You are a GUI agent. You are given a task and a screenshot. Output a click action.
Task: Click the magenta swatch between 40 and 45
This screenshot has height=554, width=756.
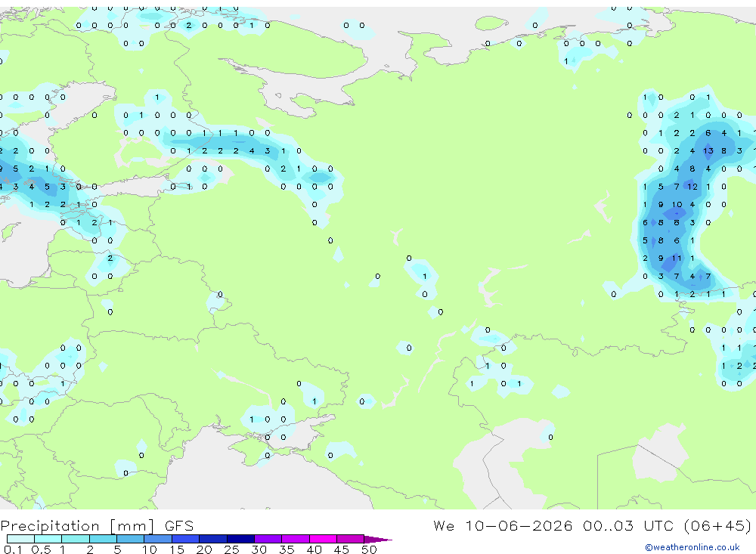(323, 539)
